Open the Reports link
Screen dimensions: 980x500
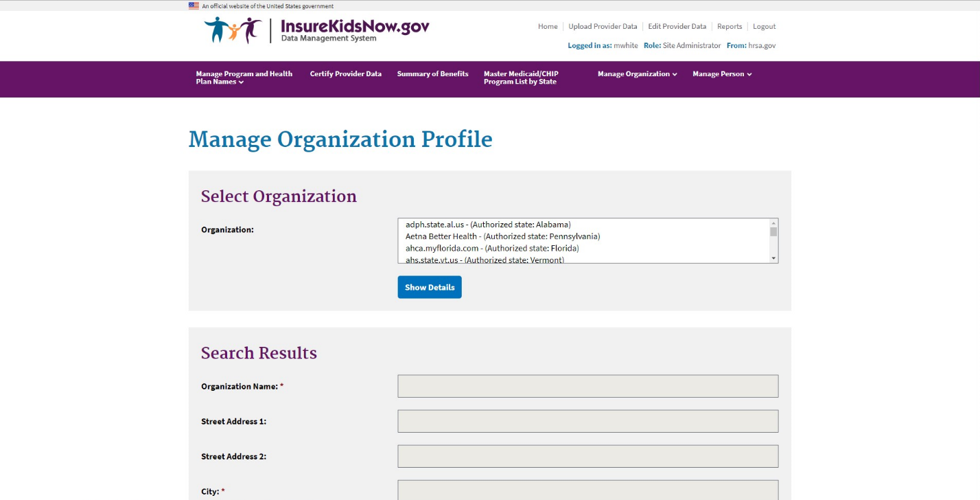tap(730, 26)
